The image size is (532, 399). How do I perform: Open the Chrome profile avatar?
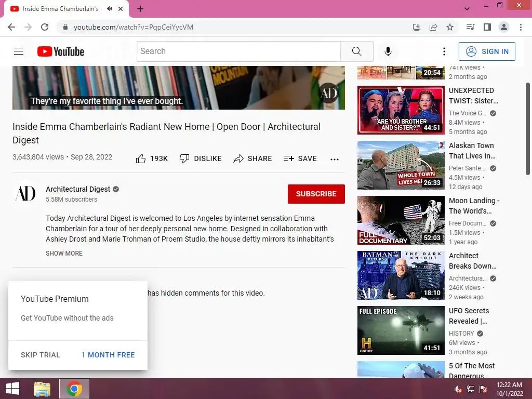click(504, 27)
